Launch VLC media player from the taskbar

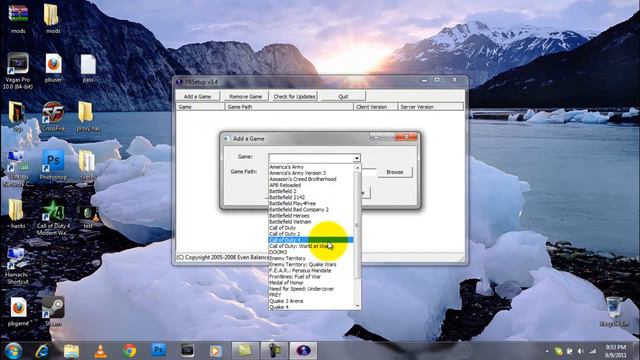pyautogui.click(x=100, y=351)
